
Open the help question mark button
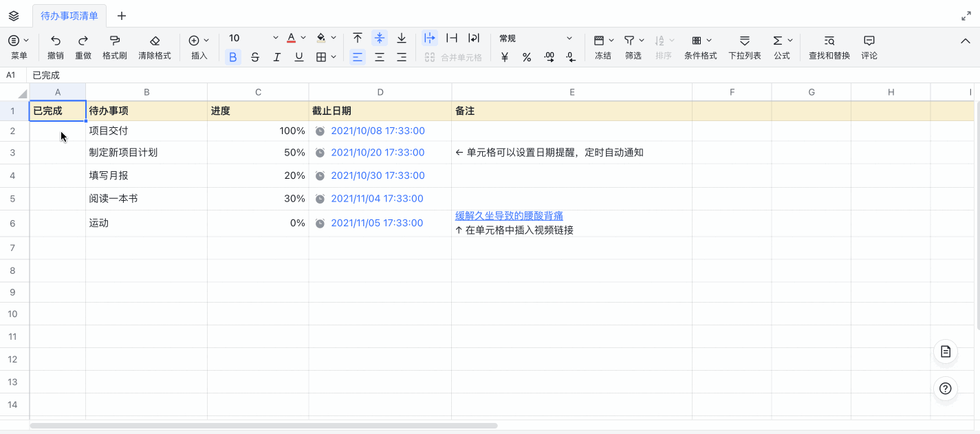(946, 389)
